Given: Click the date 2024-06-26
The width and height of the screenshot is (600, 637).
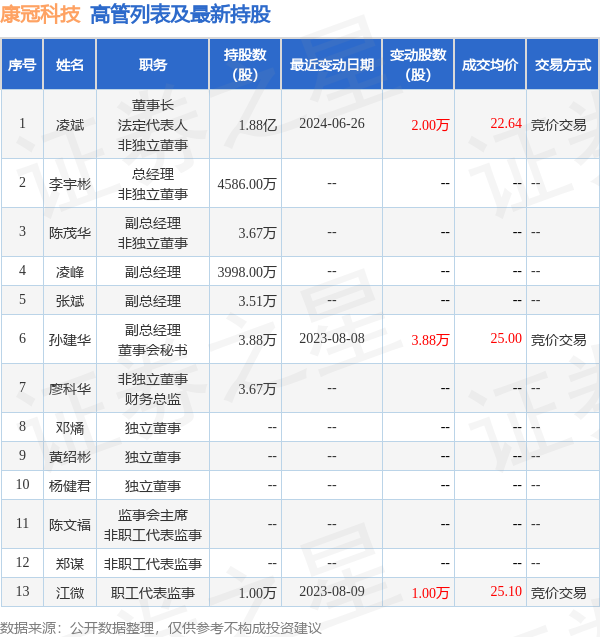Looking at the screenshot, I should coord(332,124).
